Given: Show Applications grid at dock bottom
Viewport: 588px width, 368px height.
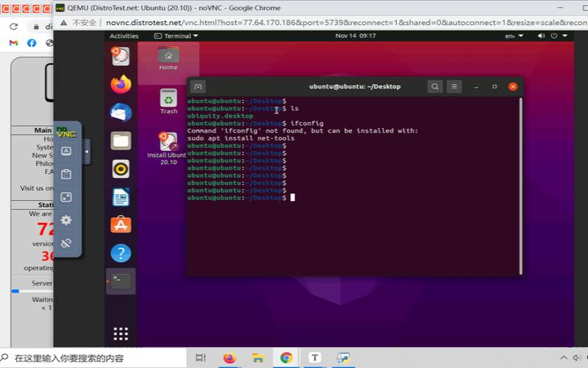Looking at the screenshot, I should click(x=121, y=333).
